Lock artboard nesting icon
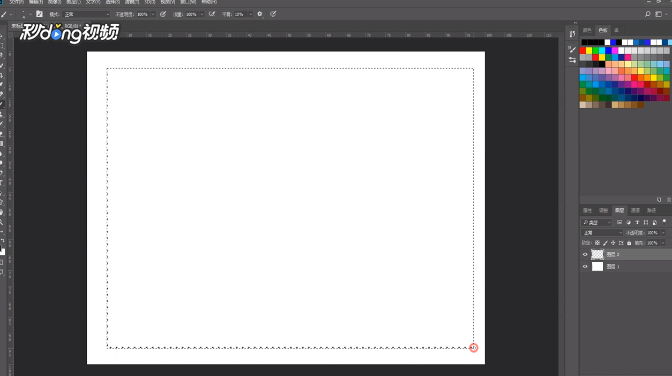Image resolution: width=672 pixels, height=376 pixels. click(621, 243)
